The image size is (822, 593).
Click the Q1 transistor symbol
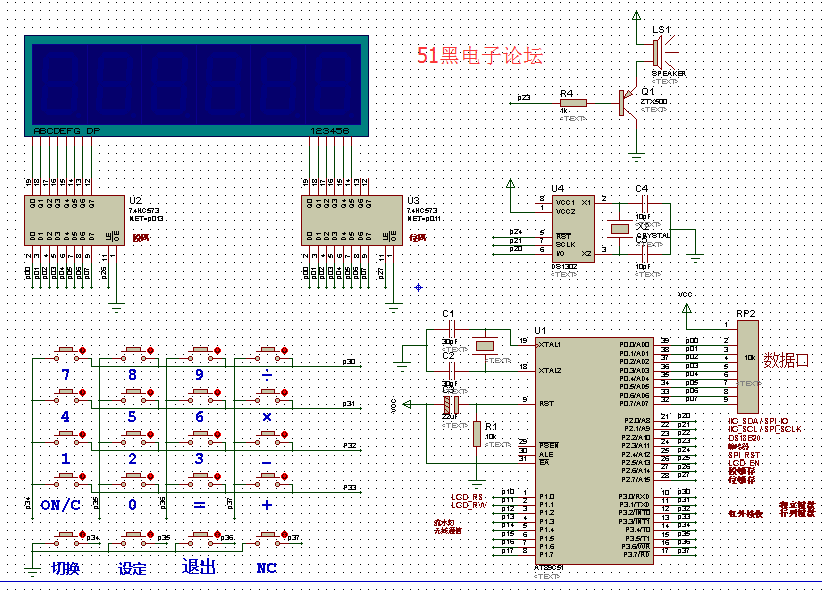coord(627,101)
